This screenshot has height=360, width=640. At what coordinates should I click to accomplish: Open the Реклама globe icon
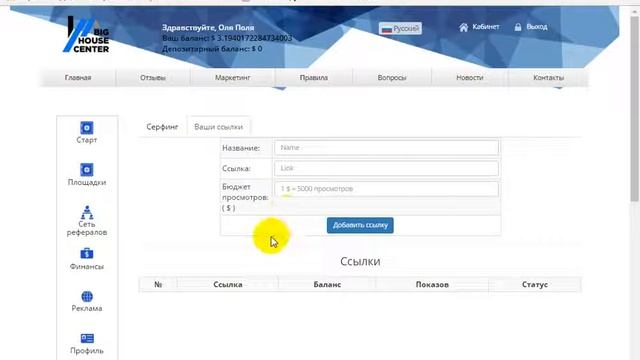tap(87, 296)
